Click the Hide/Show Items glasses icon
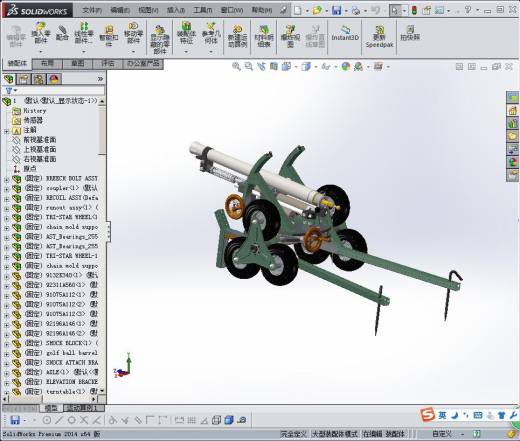Image resolution: width=520 pixels, height=441 pixels. [326, 67]
